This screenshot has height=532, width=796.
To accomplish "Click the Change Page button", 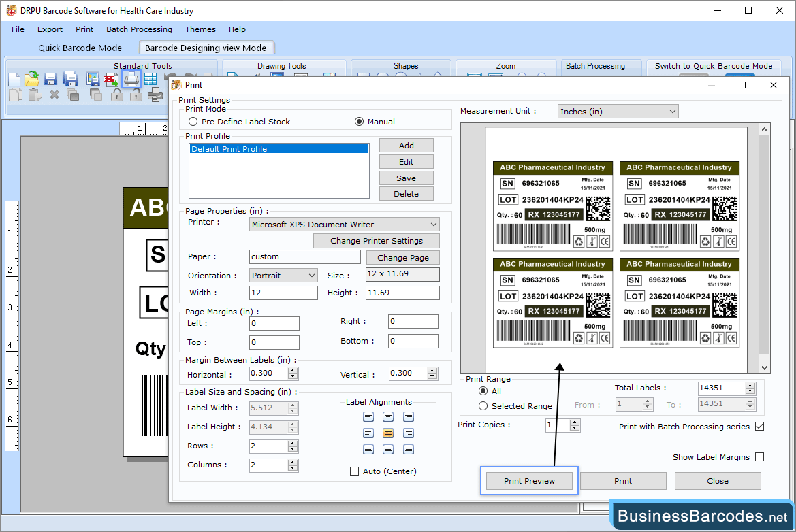I will click(x=403, y=258).
